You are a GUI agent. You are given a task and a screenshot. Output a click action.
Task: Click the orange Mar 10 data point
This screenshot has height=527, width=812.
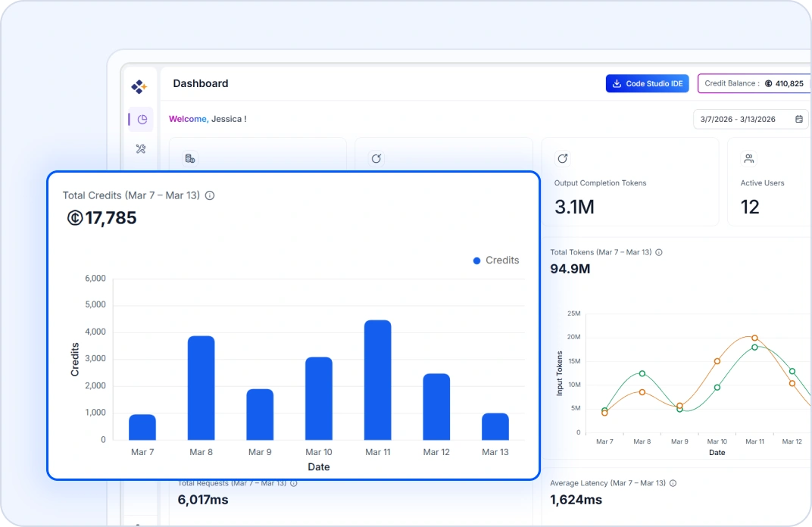pos(717,361)
